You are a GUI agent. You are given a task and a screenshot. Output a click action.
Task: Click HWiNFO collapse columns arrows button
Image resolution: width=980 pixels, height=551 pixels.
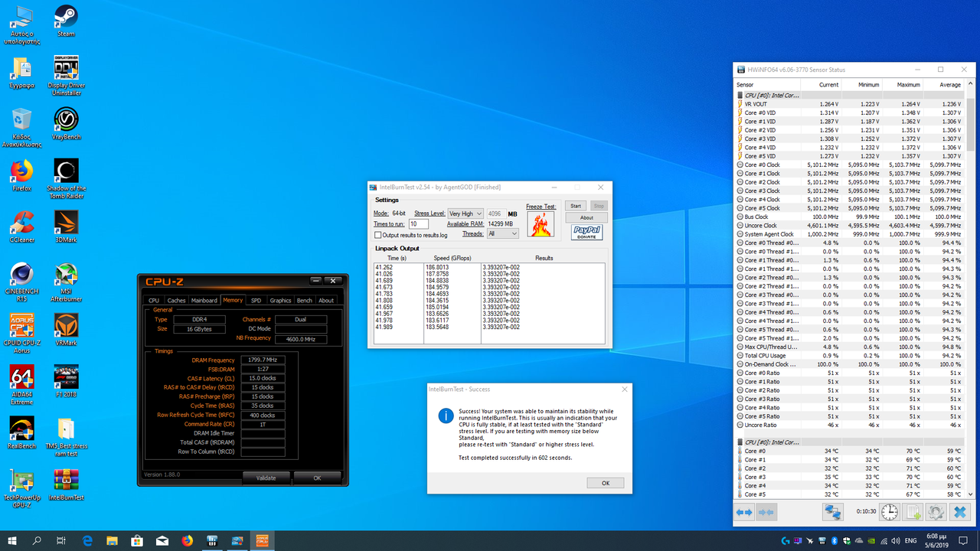pyautogui.click(x=766, y=512)
